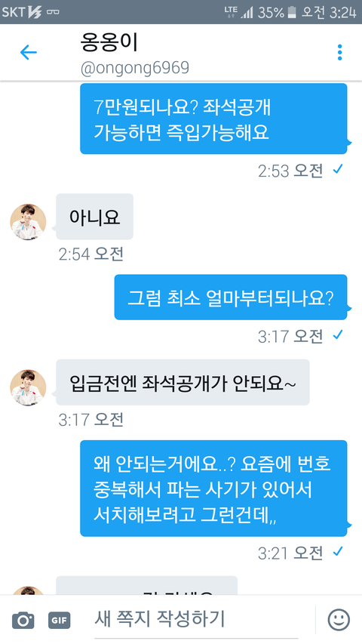Select the 7만원되나요 message bubble
This screenshot has height=644, width=362.
point(215,119)
